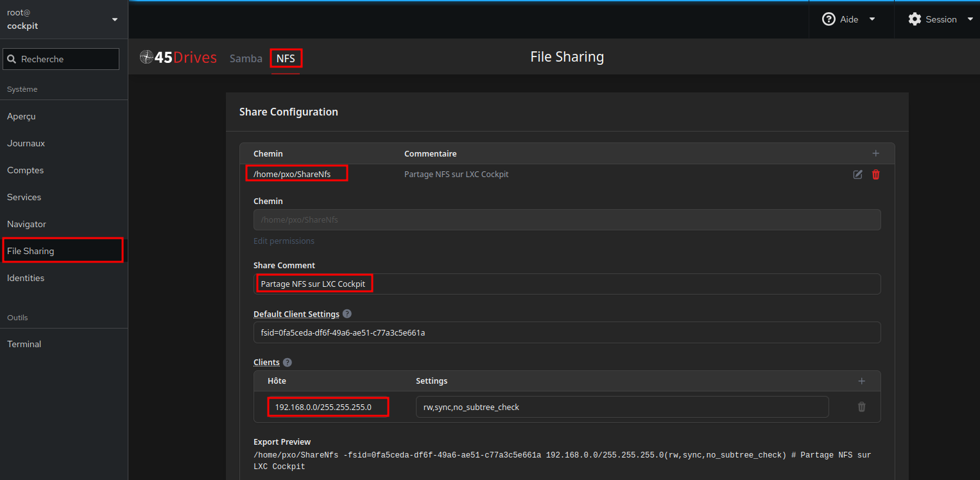Show help tooltip next to Clients
The image size is (980, 480).
(x=288, y=363)
